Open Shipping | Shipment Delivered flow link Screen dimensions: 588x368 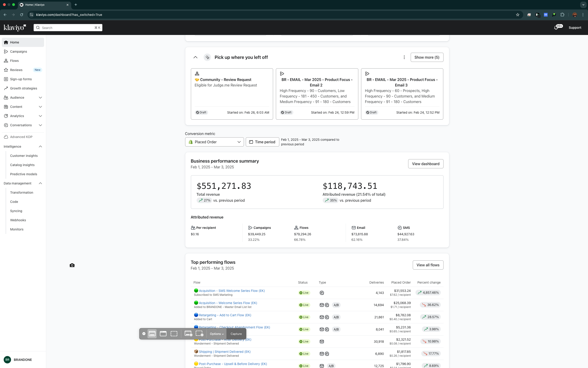coord(224,352)
